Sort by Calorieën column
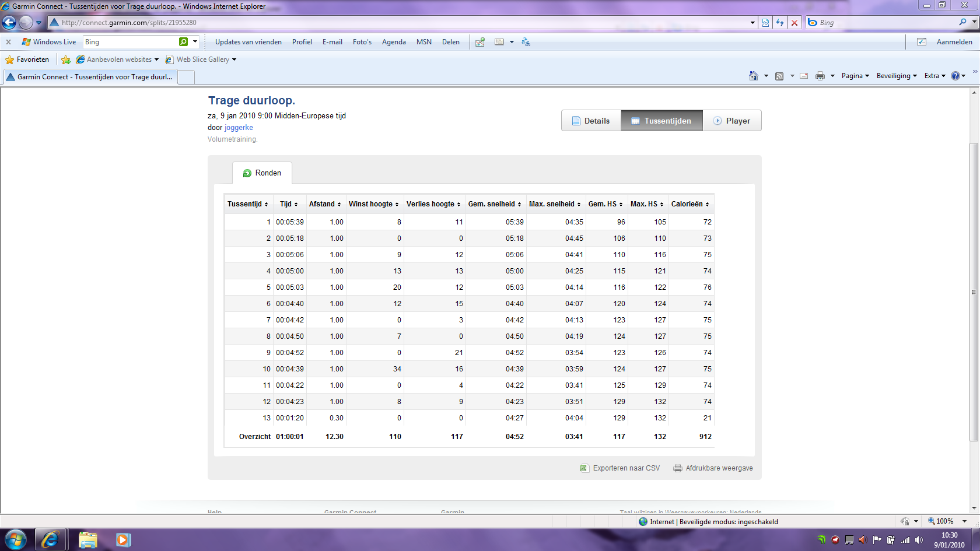 tap(690, 204)
